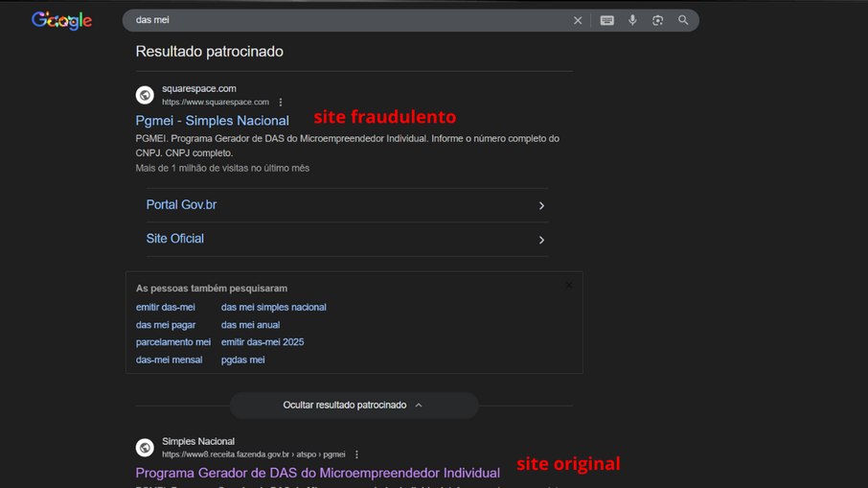
Task: Click the 'Resultado patrocinado' heading
Action: tap(209, 52)
